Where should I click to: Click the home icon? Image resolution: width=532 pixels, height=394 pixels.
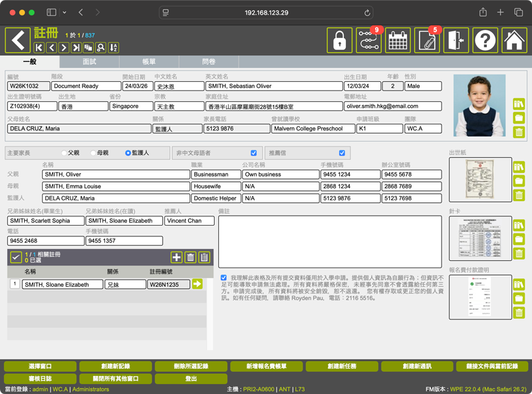coord(514,41)
